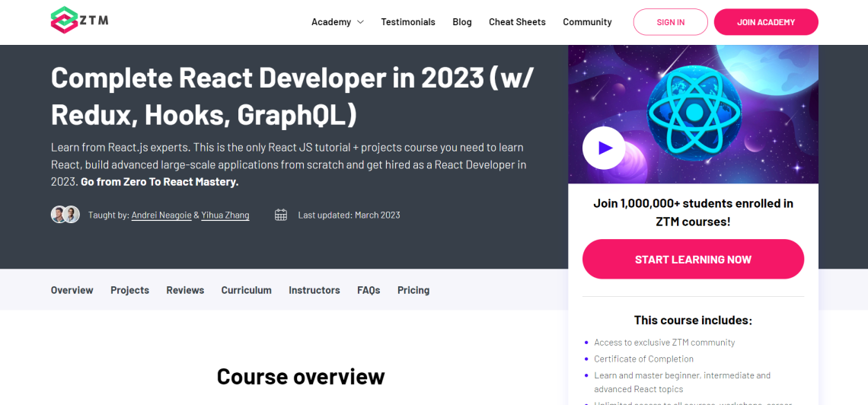Switch to the Curriculum tab
The image size is (868, 405).
click(247, 290)
